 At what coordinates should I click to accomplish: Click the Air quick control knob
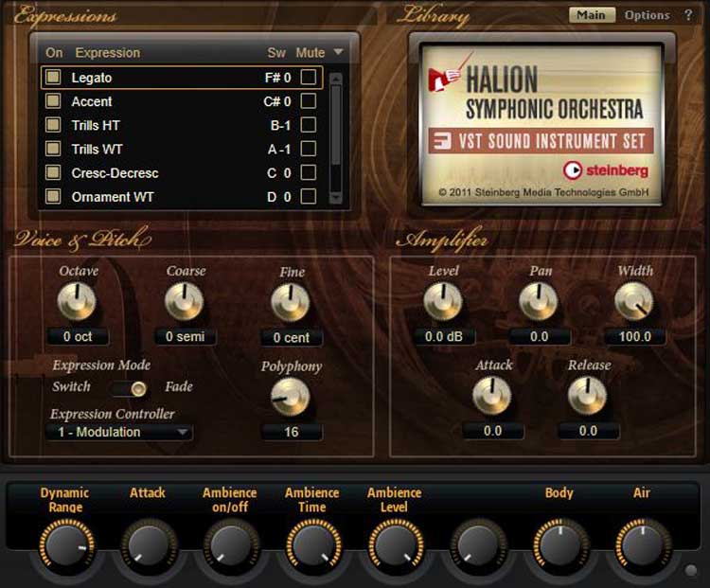(643, 545)
